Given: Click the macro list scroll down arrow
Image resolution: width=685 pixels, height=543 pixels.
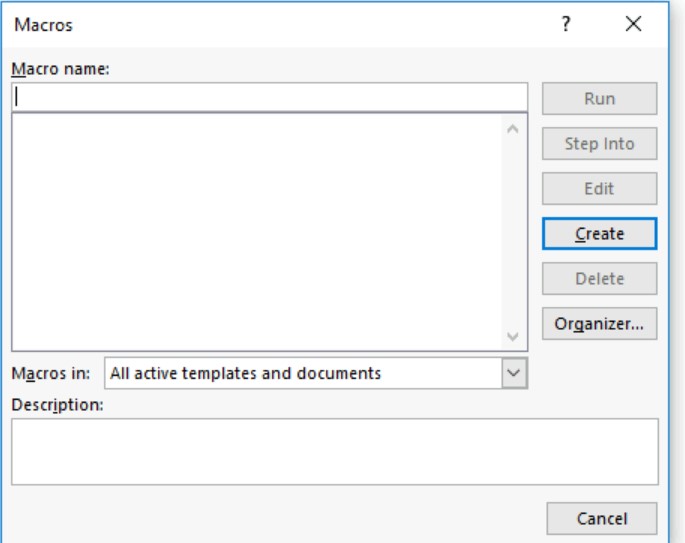Looking at the screenshot, I should tap(514, 337).
